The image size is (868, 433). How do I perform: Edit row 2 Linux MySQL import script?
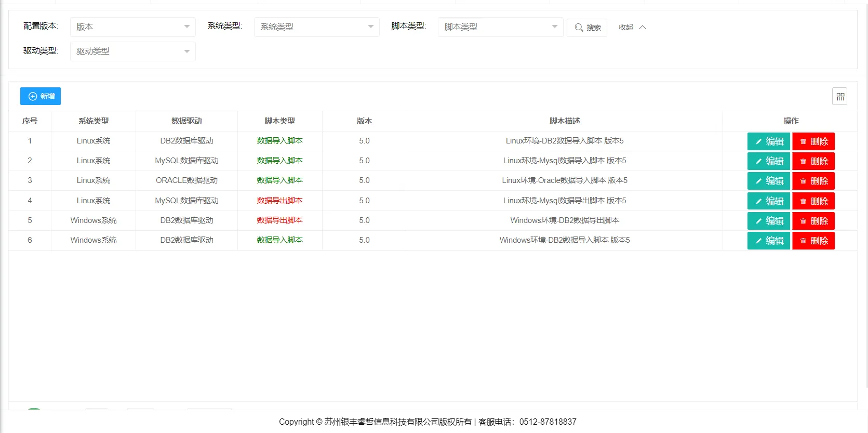pyautogui.click(x=768, y=161)
